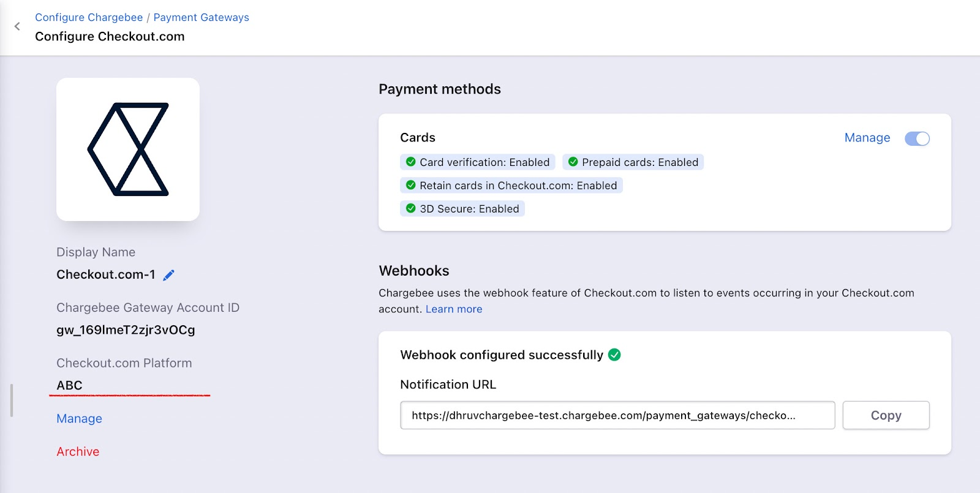This screenshot has width=980, height=493.
Task: Click Prepaid cards green check icon
Action: click(x=573, y=162)
